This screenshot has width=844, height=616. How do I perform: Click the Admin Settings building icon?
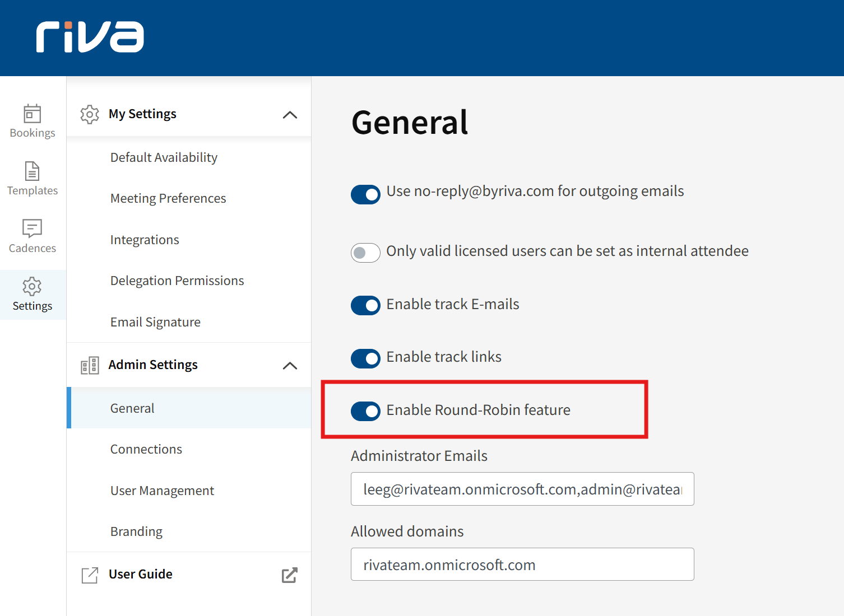point(90,365)
